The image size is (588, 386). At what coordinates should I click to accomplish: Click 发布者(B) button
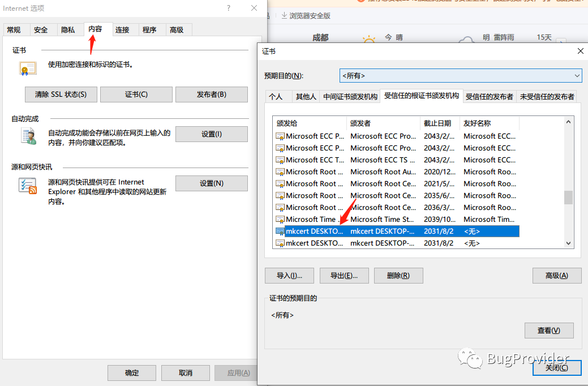[212, 95]
